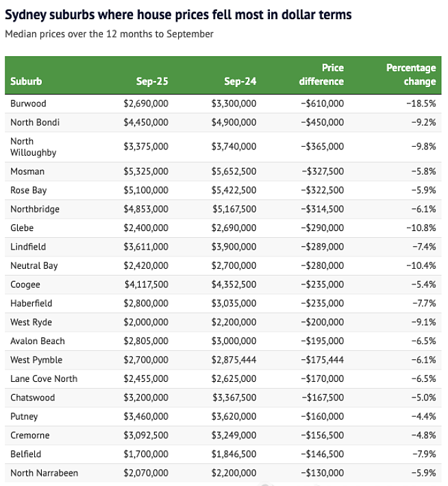Viewport: 448px width, 486px height.
Task: Select West Pymble price difference −$175,444
Action: [x=323, y=360]
